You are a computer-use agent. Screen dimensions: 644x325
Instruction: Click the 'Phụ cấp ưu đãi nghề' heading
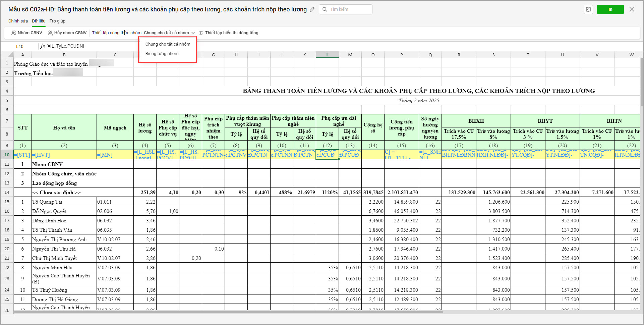click(339, 121)
